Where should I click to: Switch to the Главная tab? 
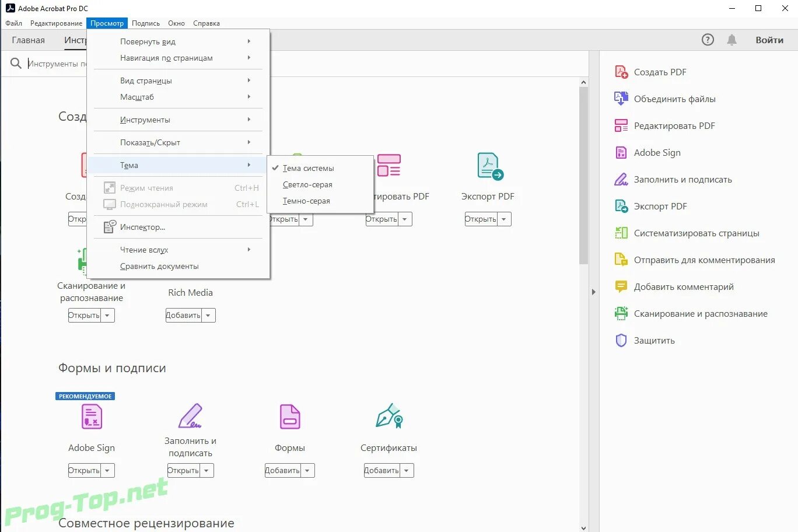(28, 40)
